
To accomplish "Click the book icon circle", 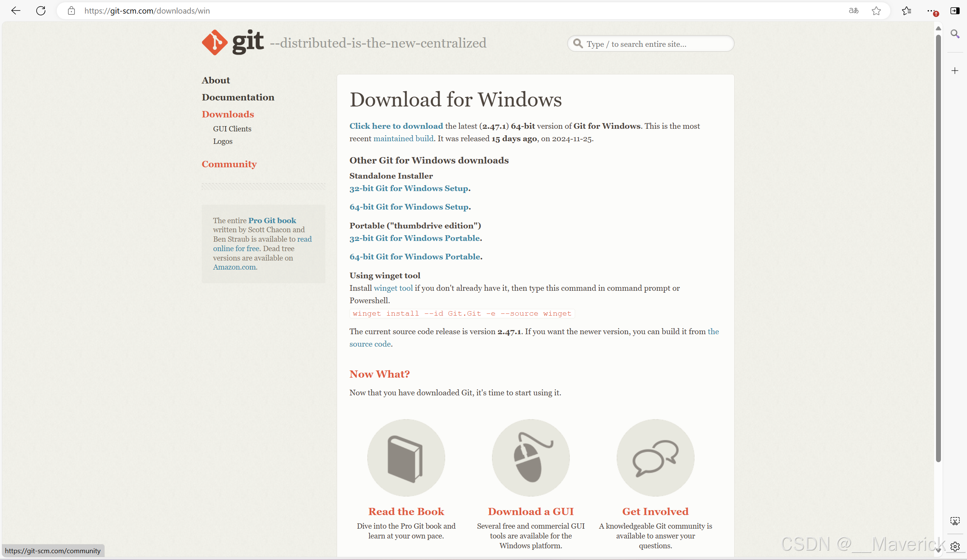I will [x=405, y=458].
